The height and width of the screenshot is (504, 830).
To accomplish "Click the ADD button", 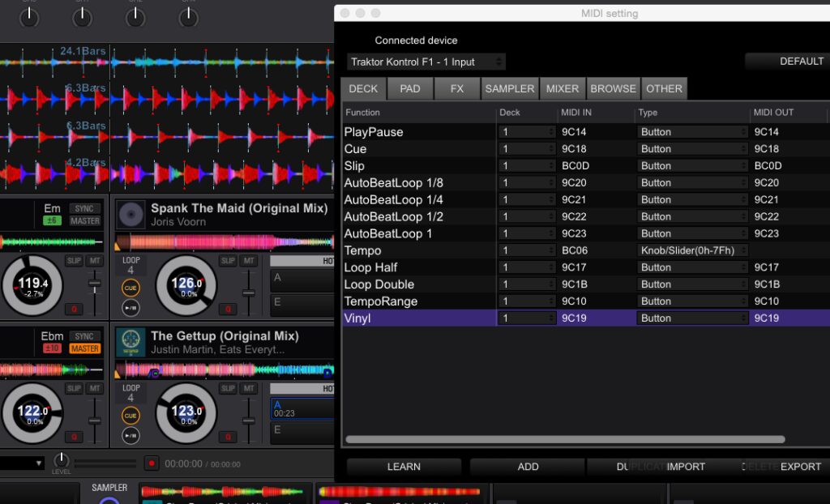I will click(528, 467).
